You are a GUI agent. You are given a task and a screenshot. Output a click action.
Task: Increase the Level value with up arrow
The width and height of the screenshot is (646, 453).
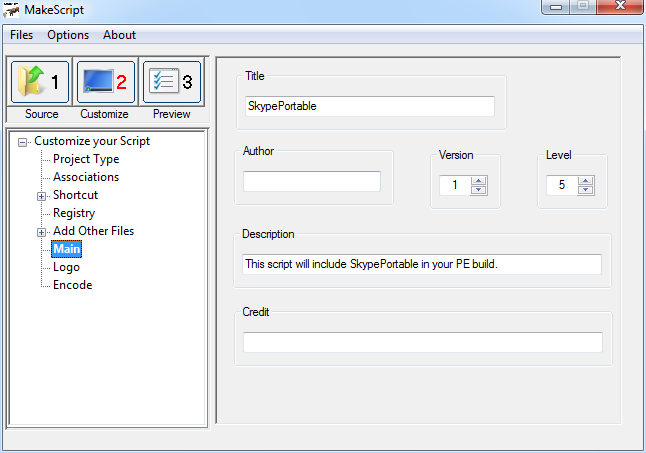click(585, 181)
